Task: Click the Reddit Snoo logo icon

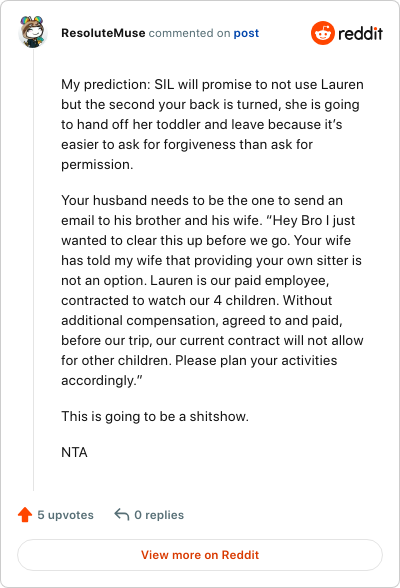Action: pyautogui.click(x=322, y=33)
